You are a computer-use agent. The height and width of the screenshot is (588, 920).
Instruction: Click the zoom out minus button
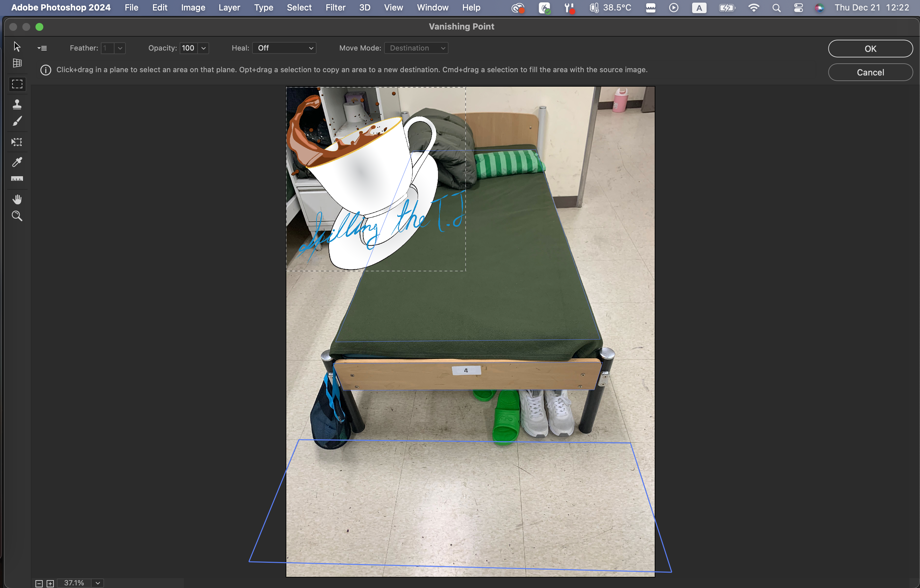pyautogui.click(x=39, y=583)
